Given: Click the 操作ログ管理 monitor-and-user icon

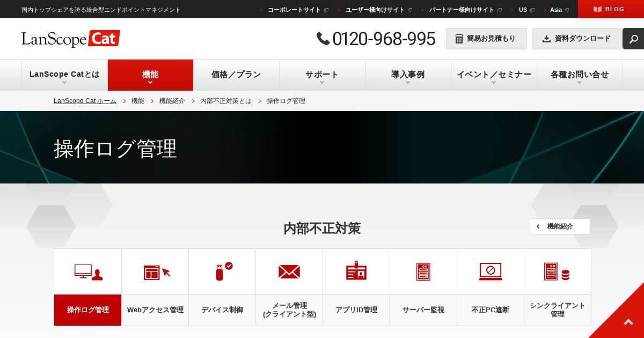Looking at the screenshot, I should click(x=88, y=272).
